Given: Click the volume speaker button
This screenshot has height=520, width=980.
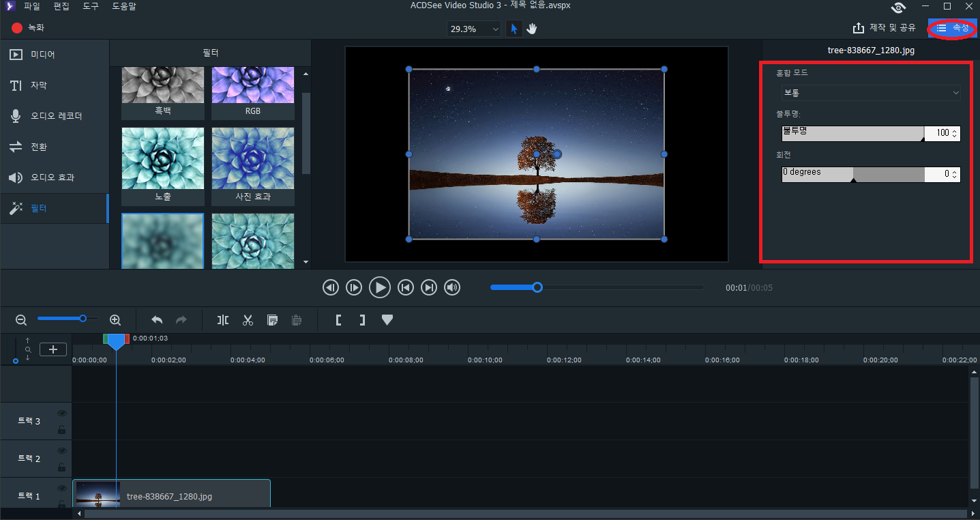Looking at the screenshot, I should pyautogui.click(x=452, y=287).
